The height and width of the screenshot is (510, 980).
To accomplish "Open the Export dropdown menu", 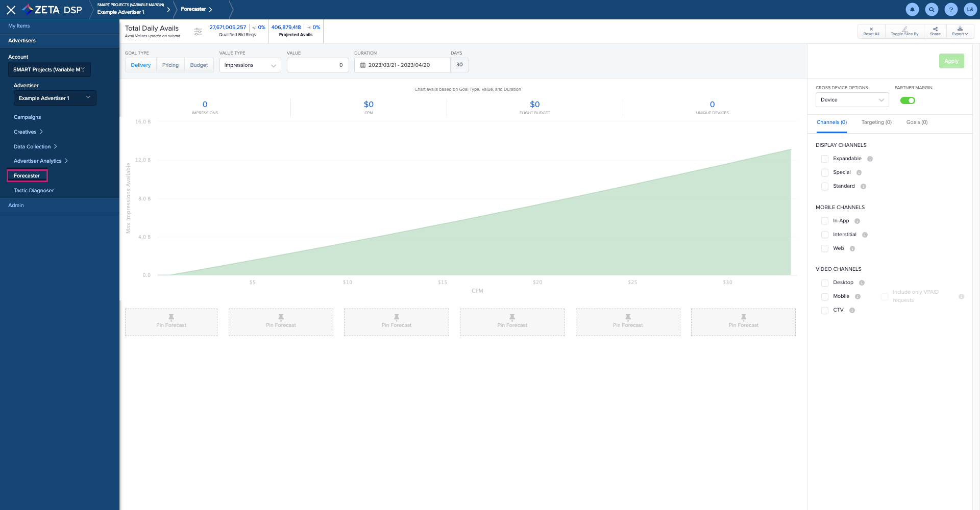I will point(960,31).
